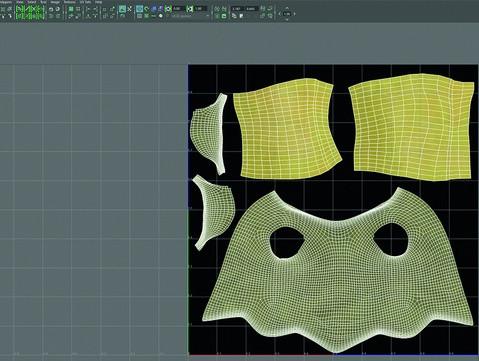Toggle the green highlighted icon below the numeric pair icons
Image resolution: width=479 pixels, height=361 pixels.
pos(224,16)
